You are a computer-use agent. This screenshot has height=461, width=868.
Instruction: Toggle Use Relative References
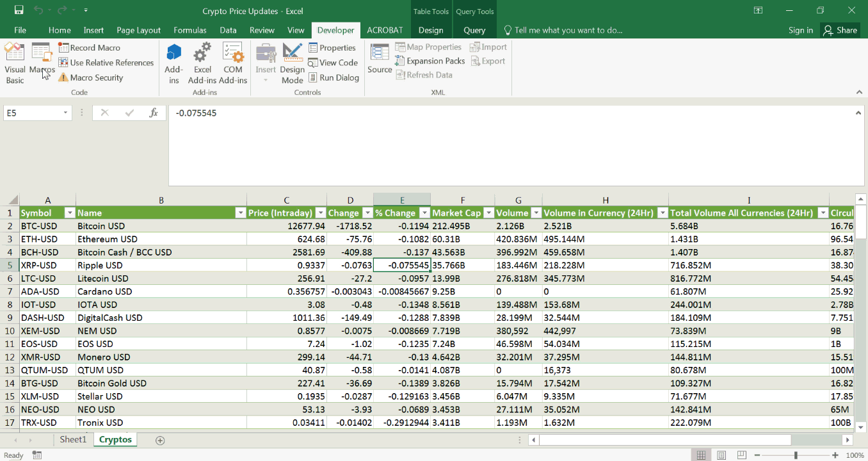pyautogui.click(x=106, y=63)
